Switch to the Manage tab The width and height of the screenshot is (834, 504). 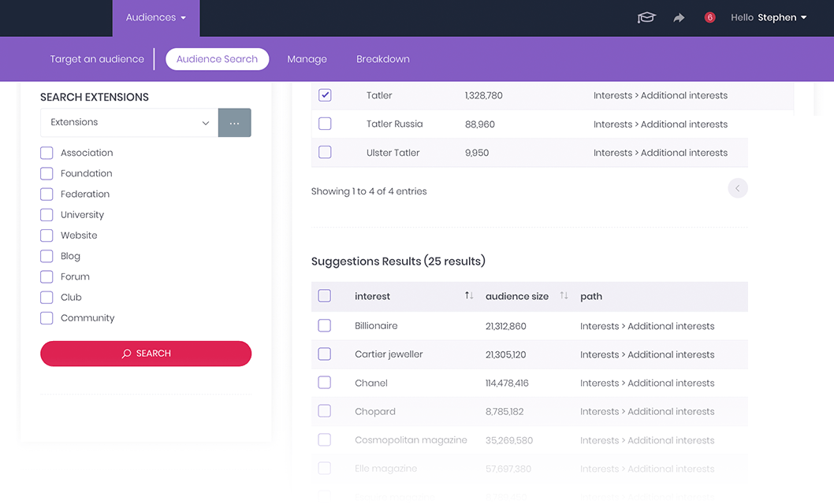pos(307,59)
